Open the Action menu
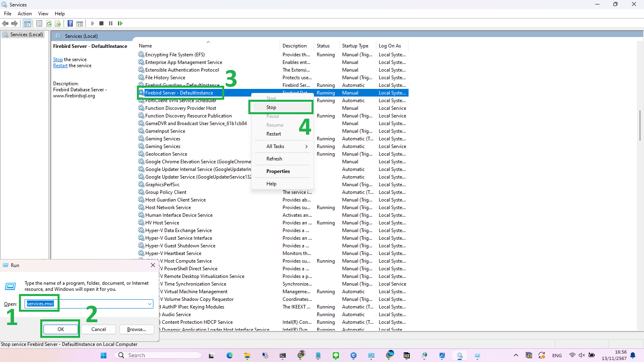 (x=25, y=14)
